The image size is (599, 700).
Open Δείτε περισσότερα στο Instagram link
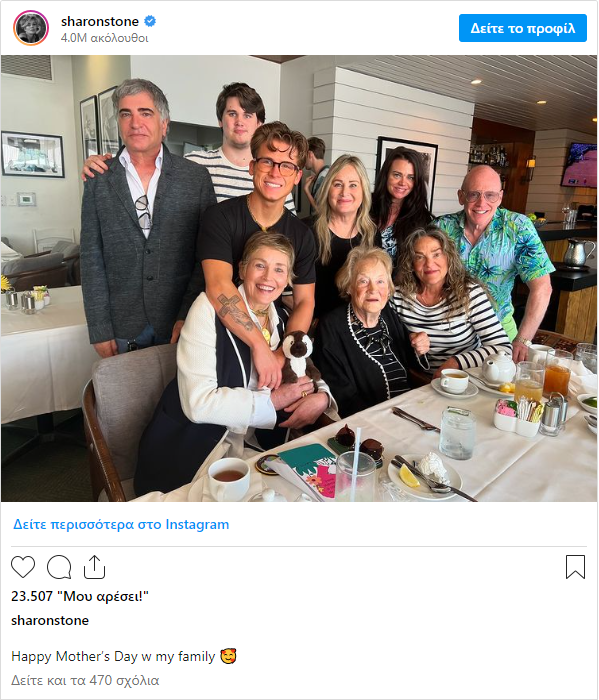(121, 524)
